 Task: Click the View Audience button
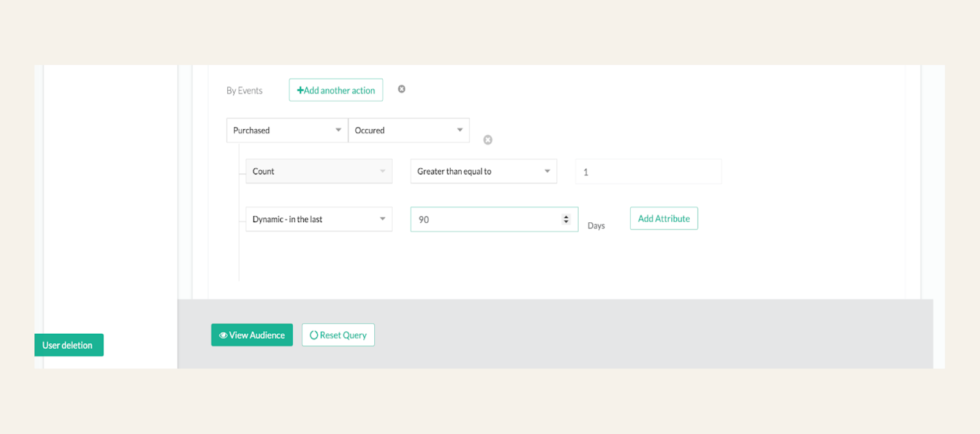tap(252, 335)
